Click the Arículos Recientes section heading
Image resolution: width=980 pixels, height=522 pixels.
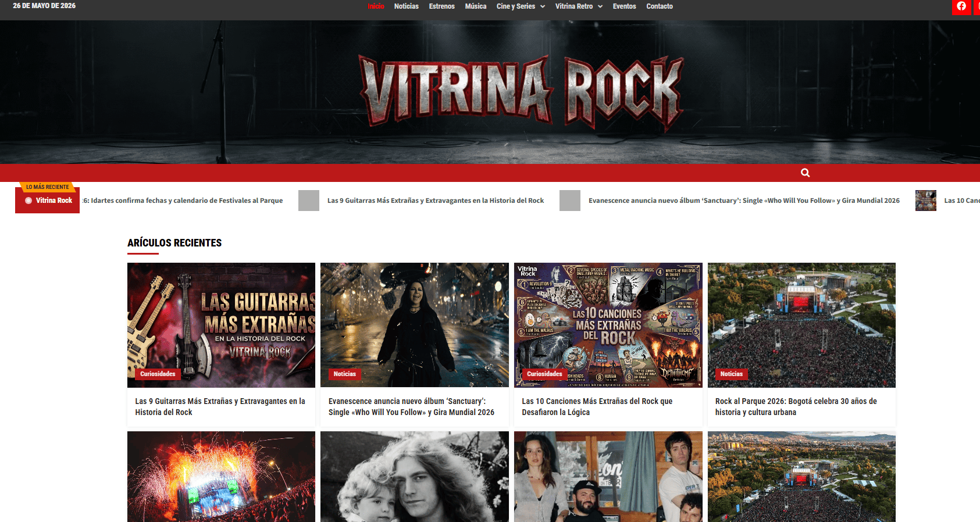[174, 243]
